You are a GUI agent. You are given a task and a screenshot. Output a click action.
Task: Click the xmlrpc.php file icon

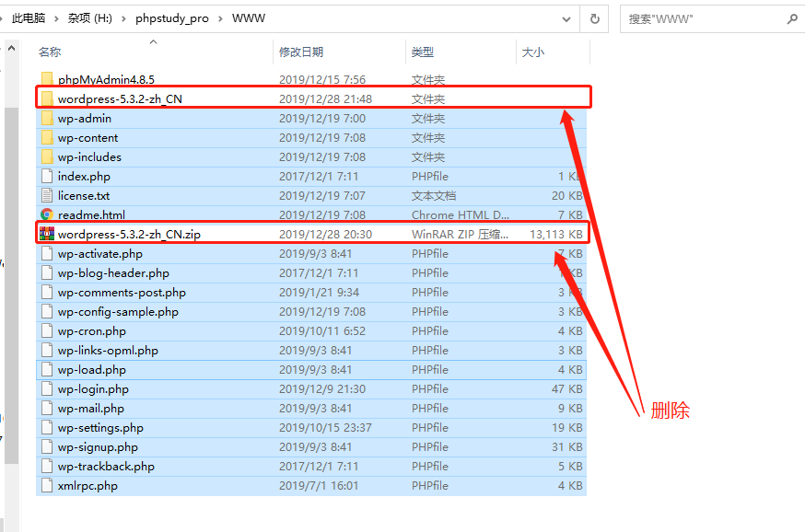pos(47,485)
